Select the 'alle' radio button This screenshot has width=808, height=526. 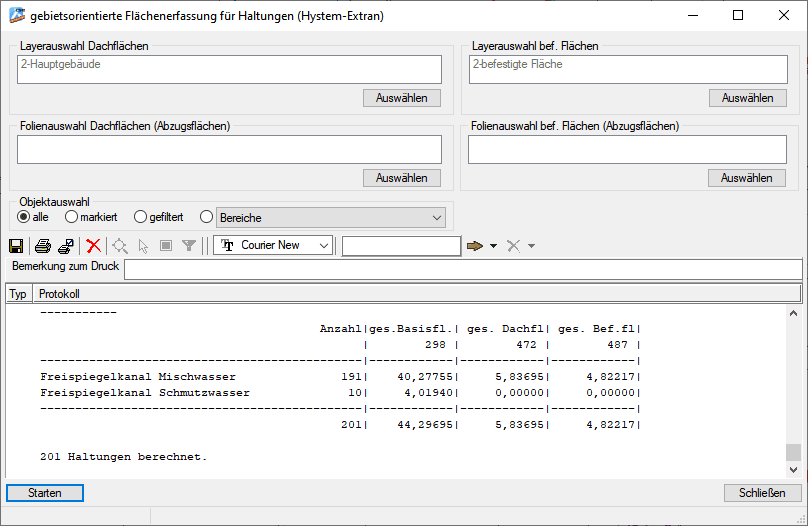24,217
